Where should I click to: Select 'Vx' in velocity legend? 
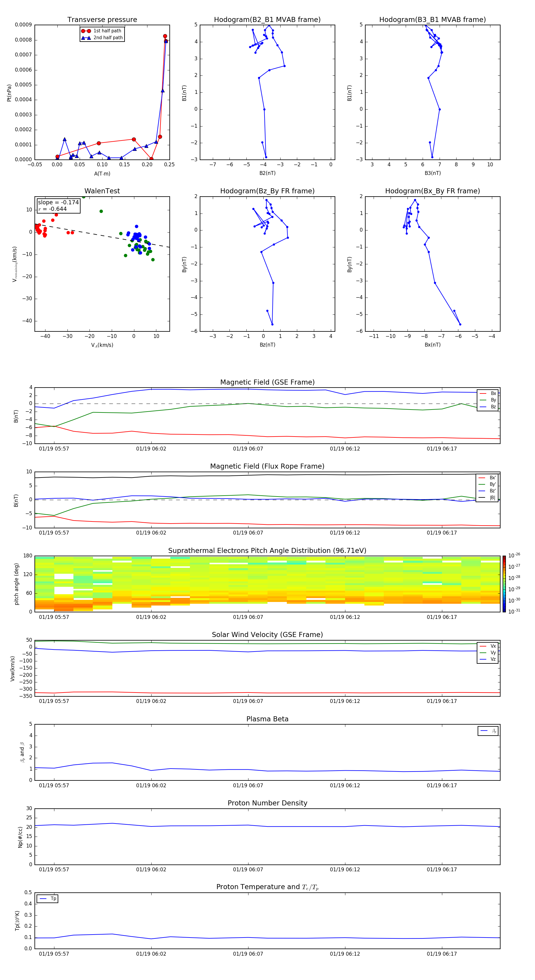click(x=488, y=647)
